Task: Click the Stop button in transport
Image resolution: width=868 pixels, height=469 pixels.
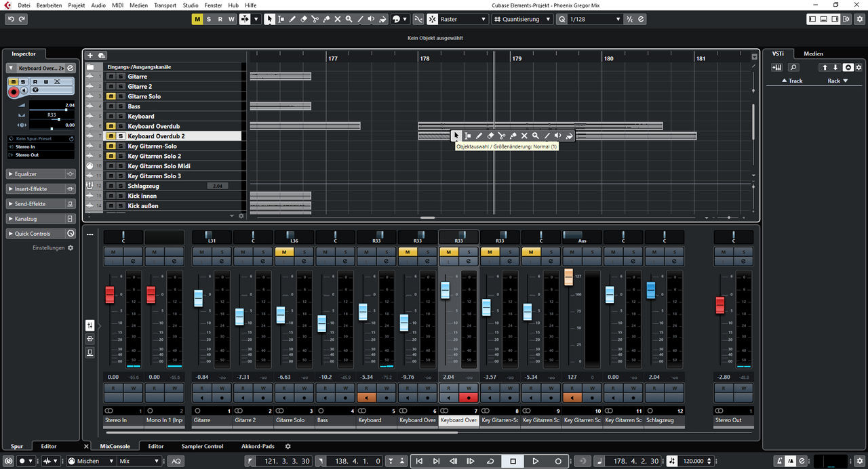Action: pos(513,461)
